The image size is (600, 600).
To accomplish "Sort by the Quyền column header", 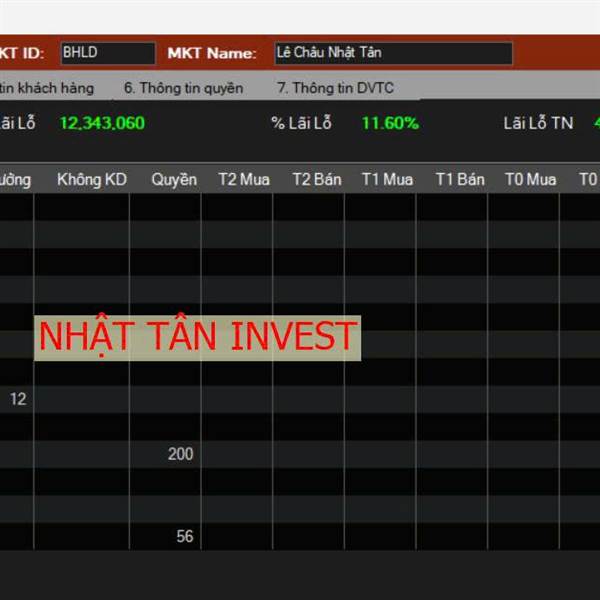I will tap(174, 179).
